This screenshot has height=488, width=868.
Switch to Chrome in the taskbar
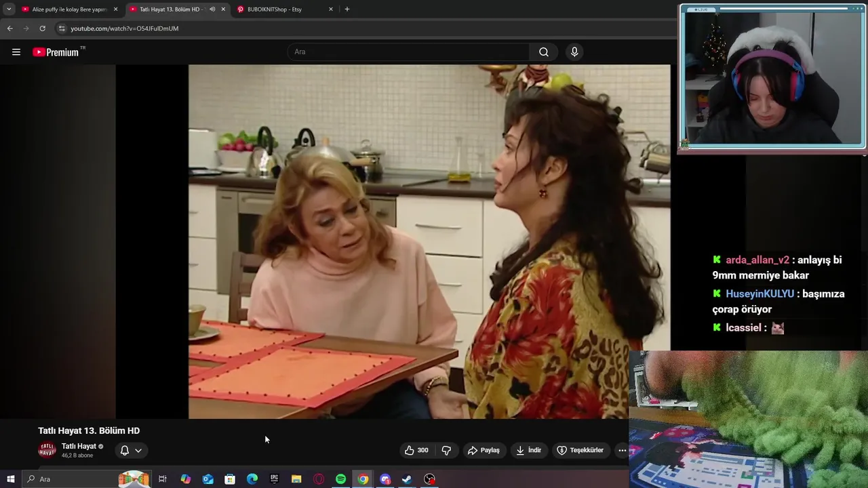tap(363, 479)
